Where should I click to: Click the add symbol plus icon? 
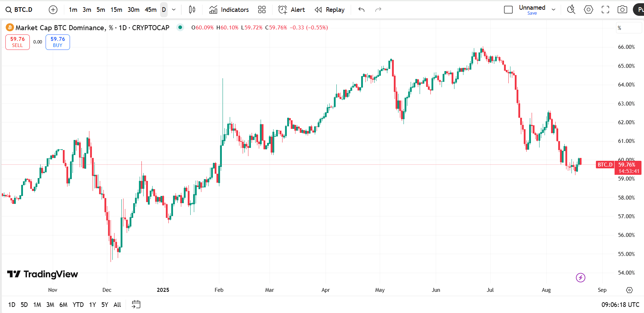(x=53, y=10)
